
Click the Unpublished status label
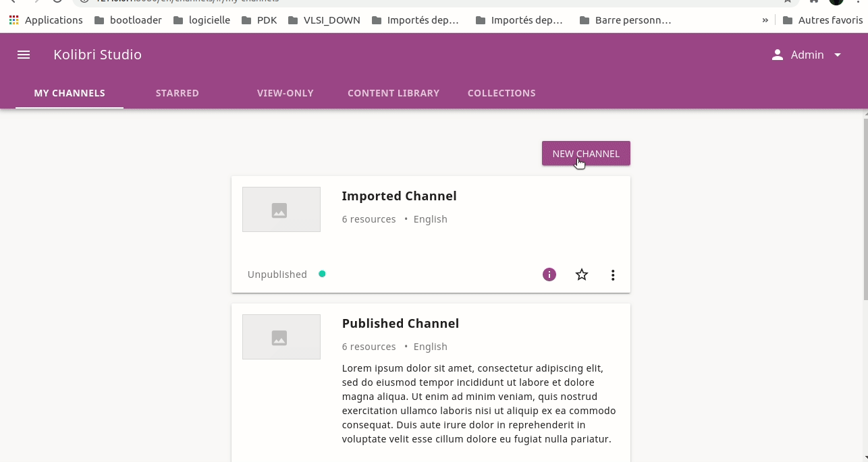click(277, 275)
